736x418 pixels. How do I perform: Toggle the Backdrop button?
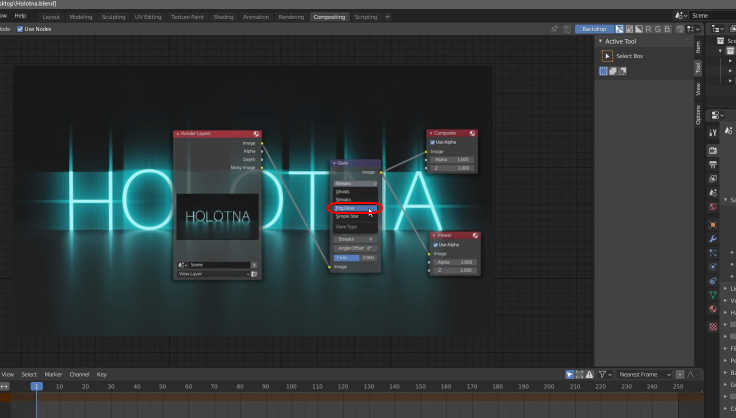coord(594,29)
